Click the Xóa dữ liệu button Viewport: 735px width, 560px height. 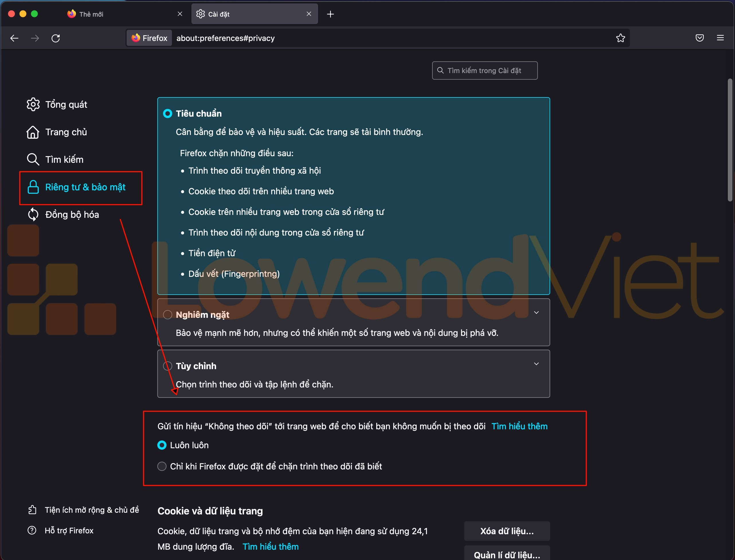tap(507, 531)
